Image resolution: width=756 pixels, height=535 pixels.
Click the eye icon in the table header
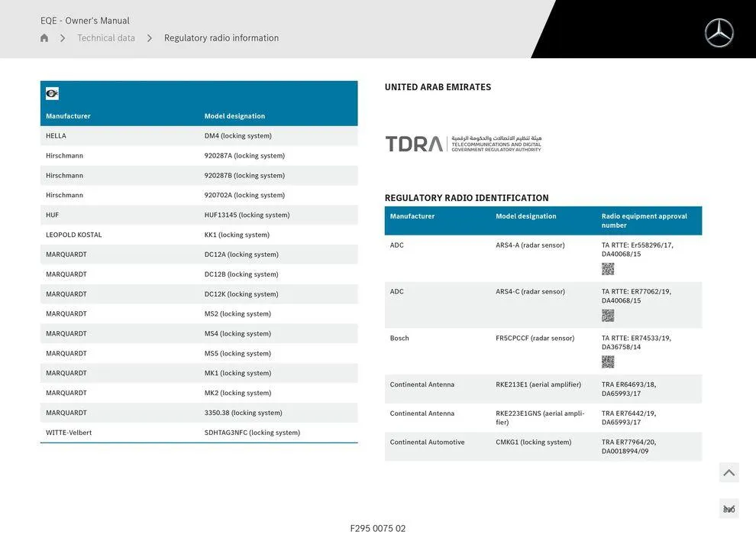pos(51,92)
